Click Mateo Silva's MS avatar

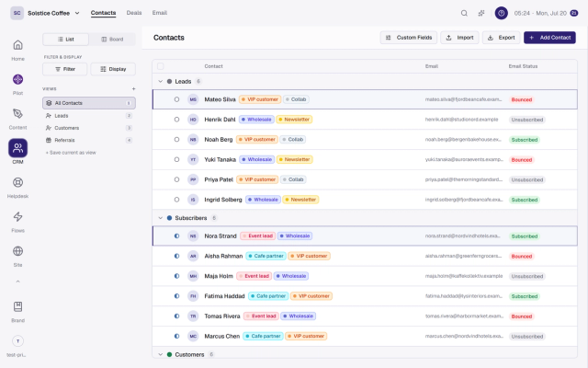[x=193, y=99]
